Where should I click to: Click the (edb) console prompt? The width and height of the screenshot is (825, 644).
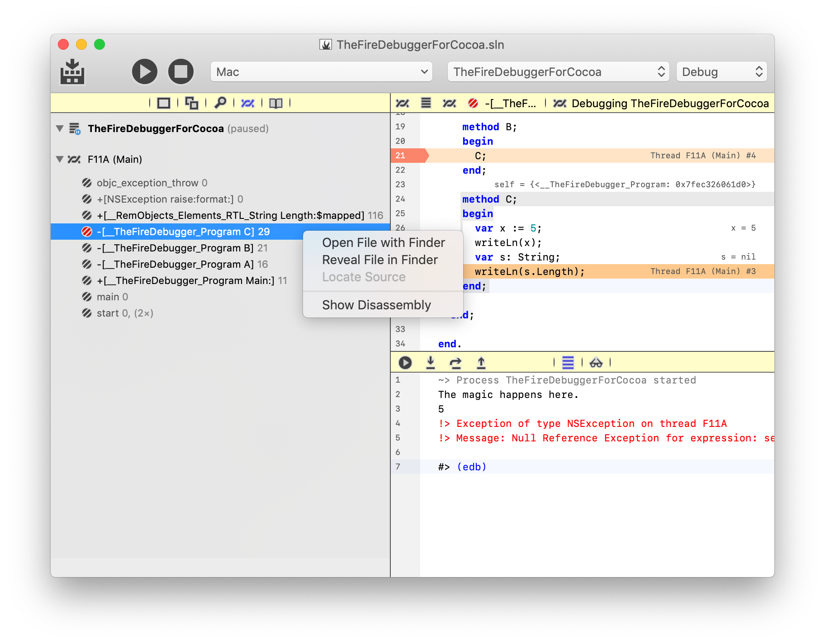pyautogui.click(x=471, y=467)
